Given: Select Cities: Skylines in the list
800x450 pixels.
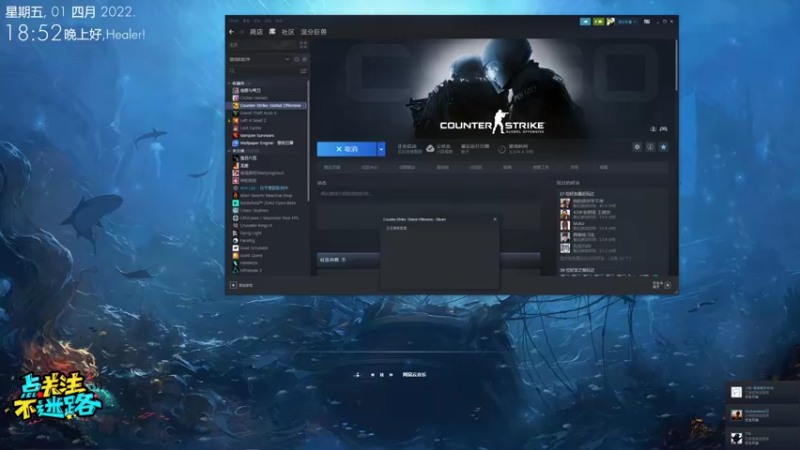Looking at the screenshot, I should [254, 210].
